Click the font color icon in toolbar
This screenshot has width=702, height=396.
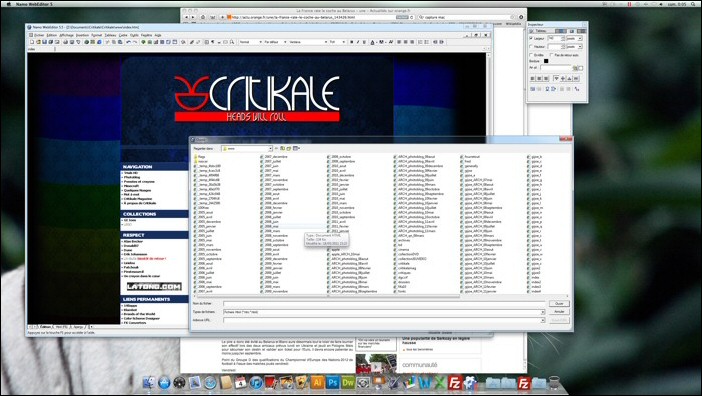372,42
